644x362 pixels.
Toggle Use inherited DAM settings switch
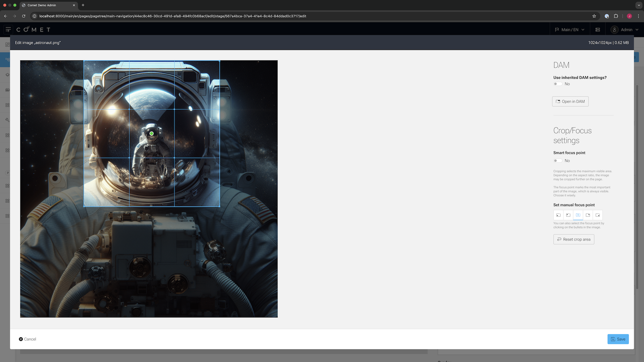[557, 84]
